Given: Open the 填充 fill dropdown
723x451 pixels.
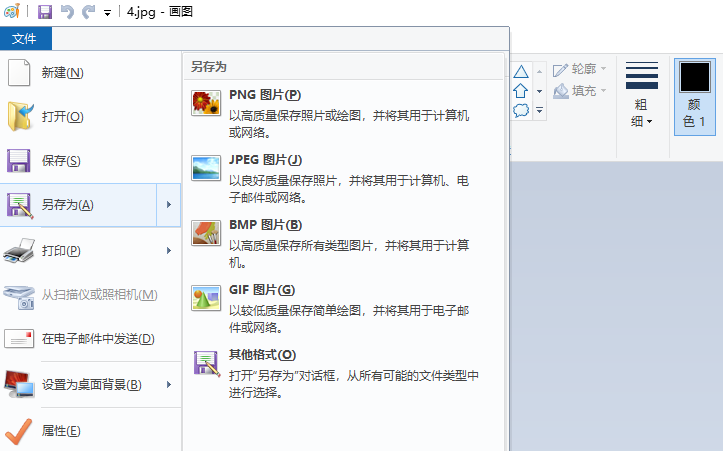Looking at the screenshot, I should (x=580, y=91).
